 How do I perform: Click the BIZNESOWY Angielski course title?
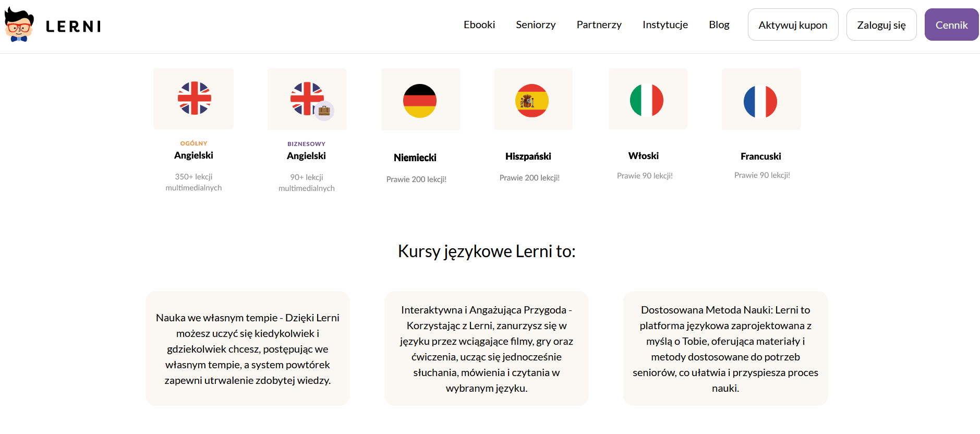306,156
